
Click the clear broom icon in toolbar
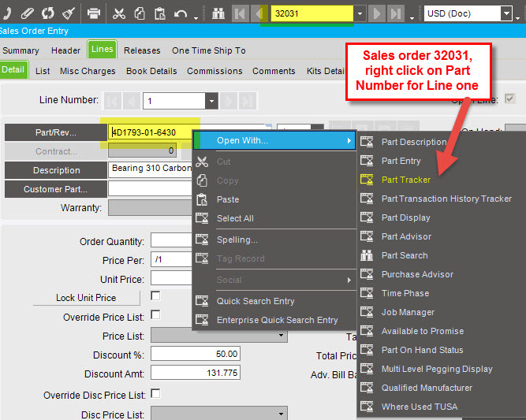coord(69,13)
